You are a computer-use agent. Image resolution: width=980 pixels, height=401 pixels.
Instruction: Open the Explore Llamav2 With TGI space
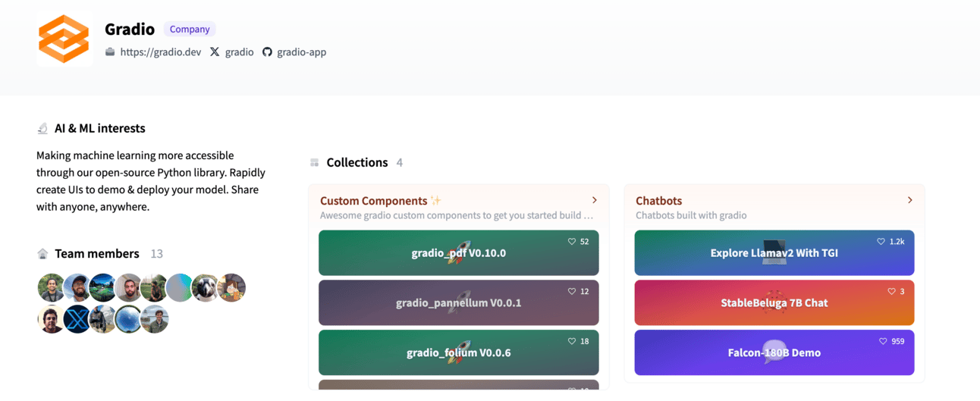click(x=774, y=253)
